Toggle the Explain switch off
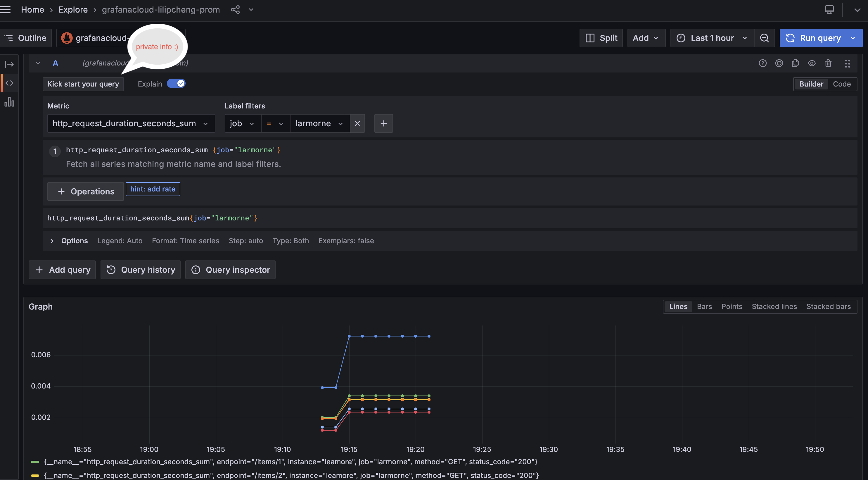 (x=176, y=84)
